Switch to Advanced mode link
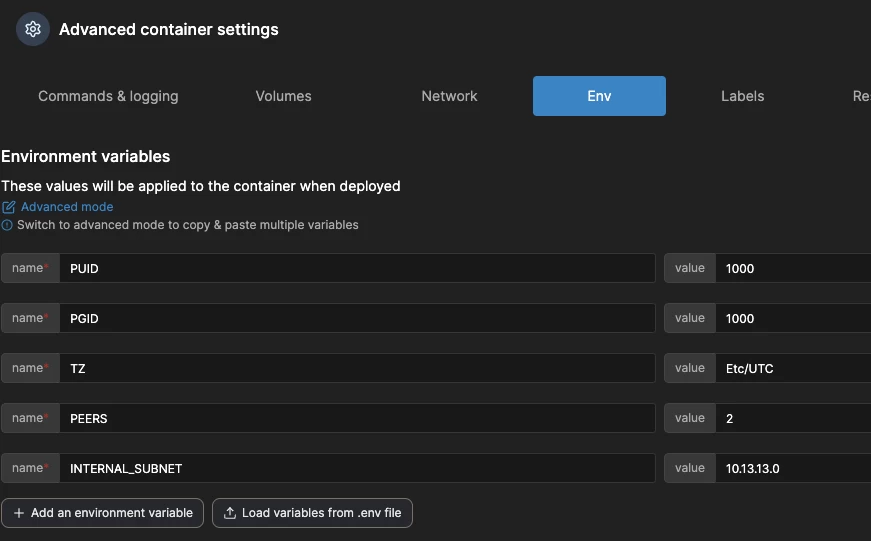 tap(67, 207)
